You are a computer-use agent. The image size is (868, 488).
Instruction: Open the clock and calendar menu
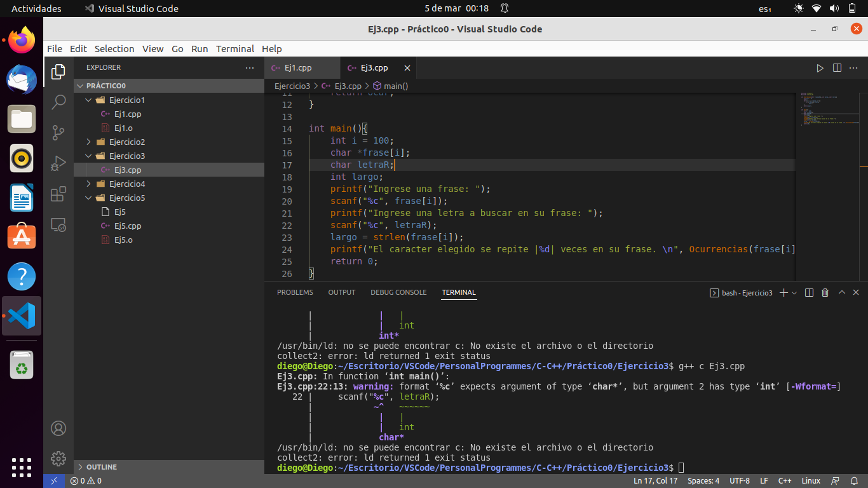pos(456,8)
